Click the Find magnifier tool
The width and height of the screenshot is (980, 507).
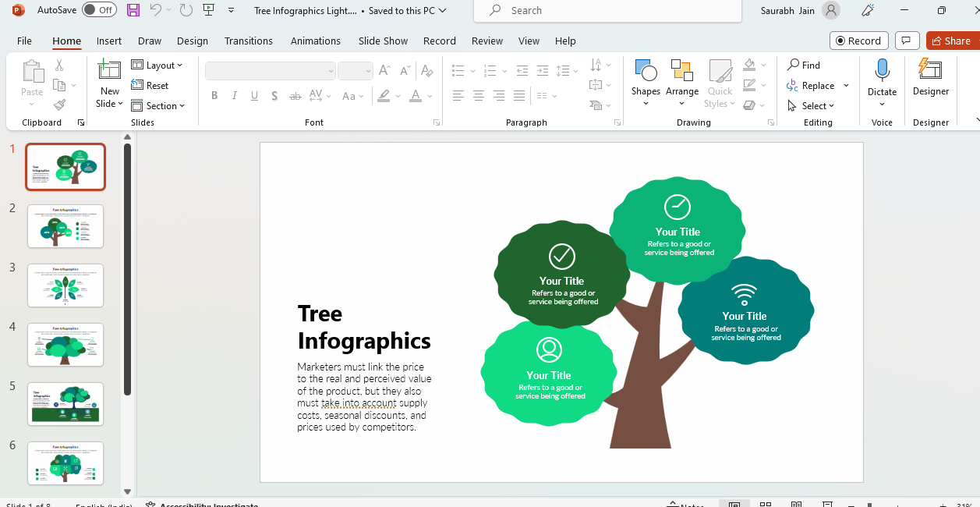click(804, 65)
